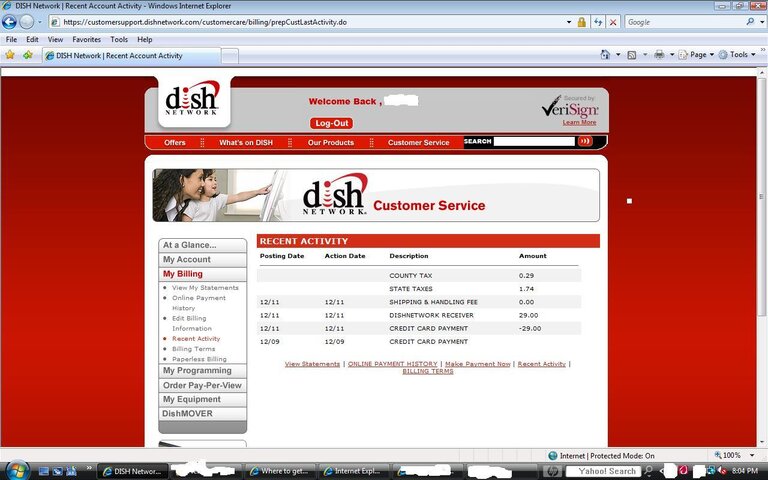
Task: Open the search provider dropdown arrow
Action: tap(762, 22)
